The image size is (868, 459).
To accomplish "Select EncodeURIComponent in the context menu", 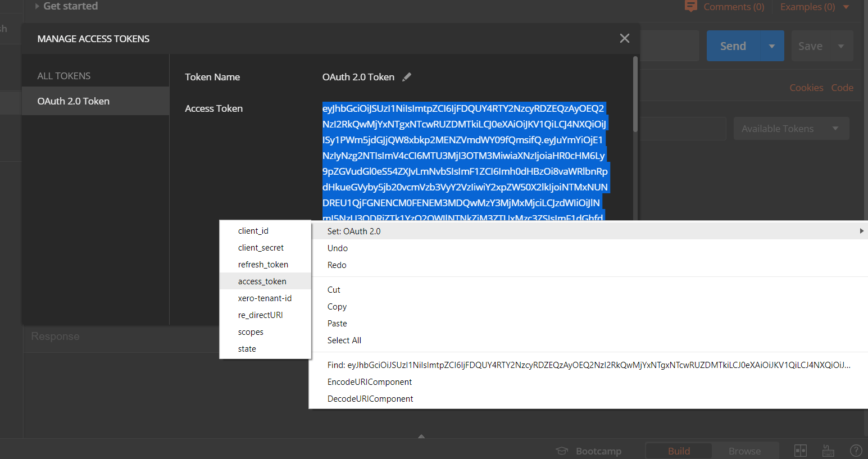I will click(x=369, y=381).
